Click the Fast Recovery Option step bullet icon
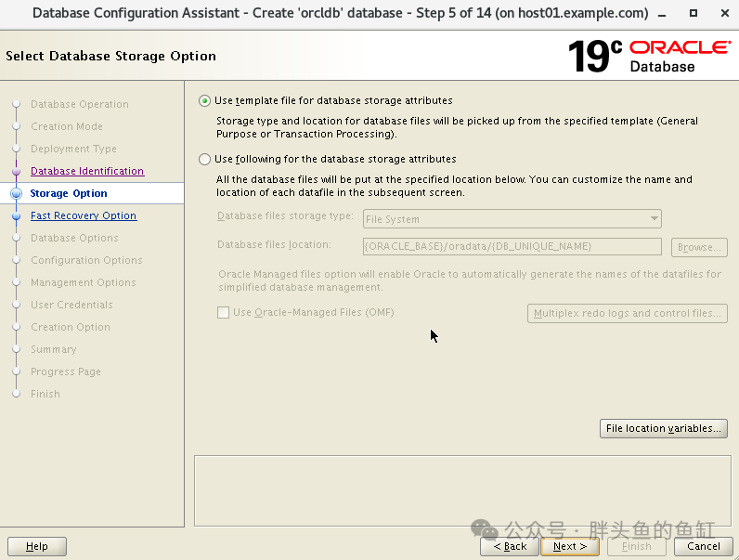The height and width of the screenshot is (560, 739). 16,215
